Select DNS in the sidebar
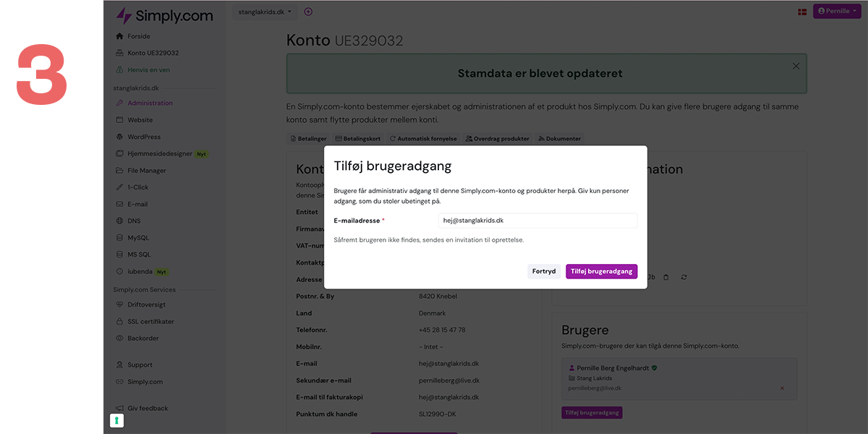Screen dimensions: 868x434 [135, 221]
